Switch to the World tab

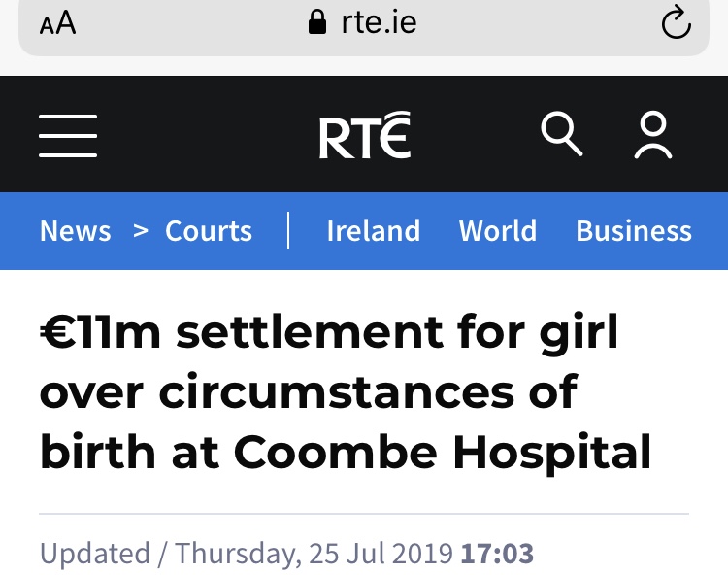click(497, 231)
